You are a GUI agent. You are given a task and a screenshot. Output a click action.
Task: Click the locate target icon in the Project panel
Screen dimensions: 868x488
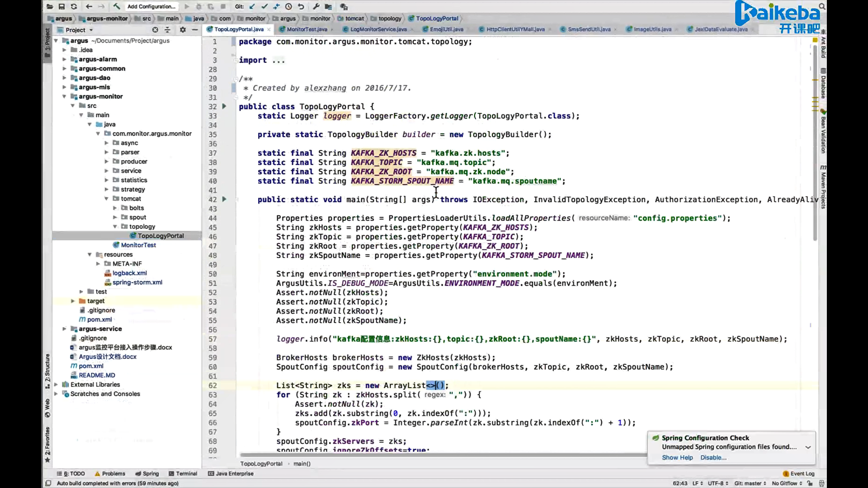click(155, 30)
